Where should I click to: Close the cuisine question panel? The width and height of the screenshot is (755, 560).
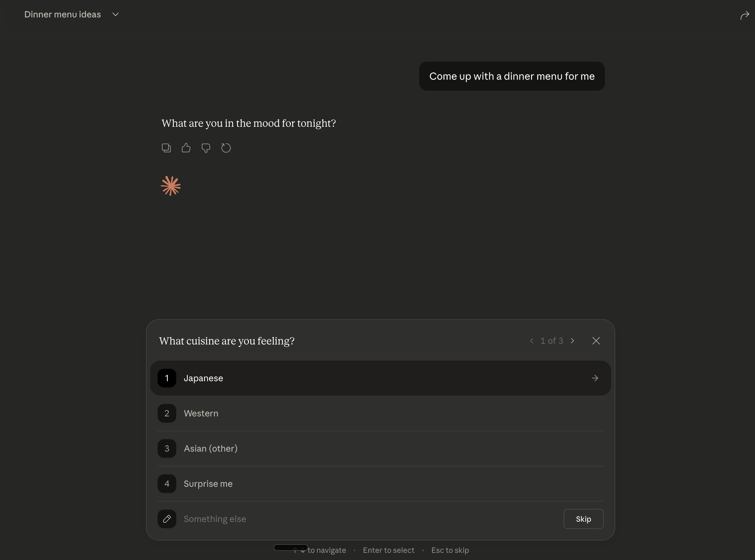pyautogui.click(x=596, y=341)
